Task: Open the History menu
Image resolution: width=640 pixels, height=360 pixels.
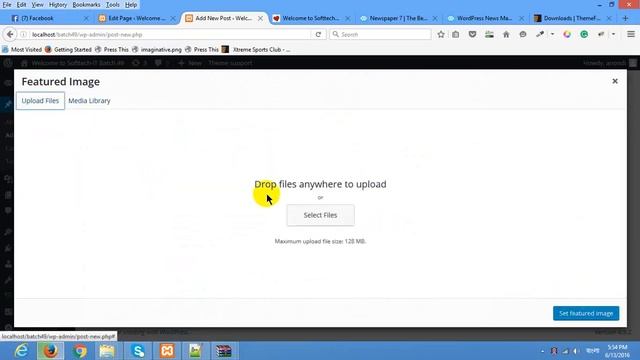Action: pyautogui.click(x=58, y=5)
